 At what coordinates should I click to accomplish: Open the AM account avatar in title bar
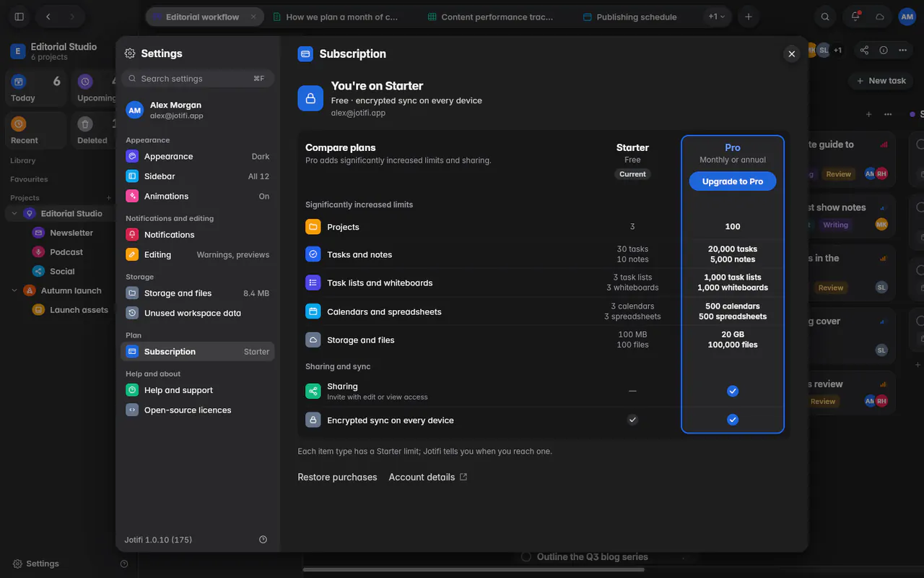click(907, 17)
